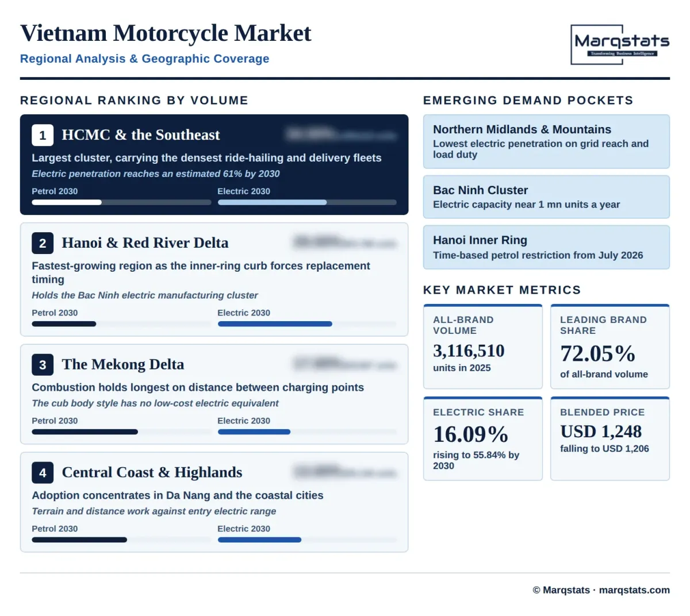Click the rank 2 number badge
Screen dimensions: 690x616
pos(43,243)
